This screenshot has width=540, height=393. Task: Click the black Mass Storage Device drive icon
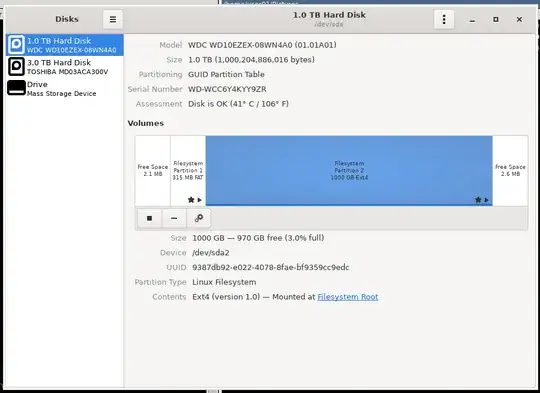tap(16, 88)
